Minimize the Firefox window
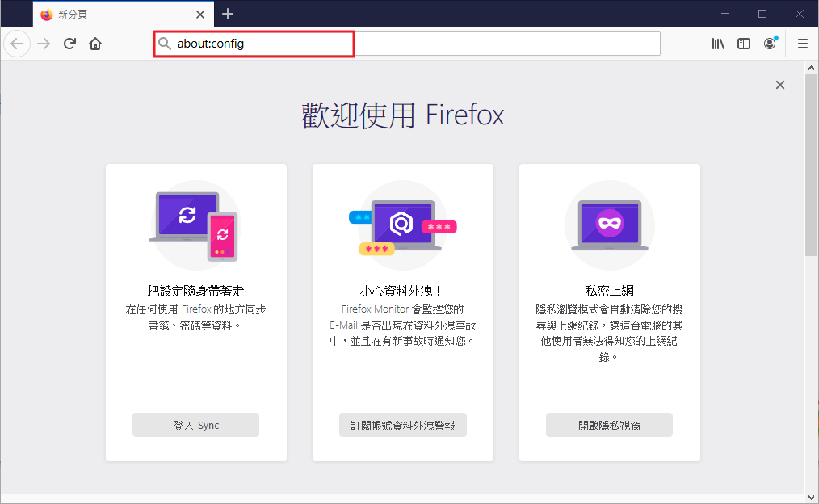The height and width of the screenshot is (504, 819). click(725, 14)
